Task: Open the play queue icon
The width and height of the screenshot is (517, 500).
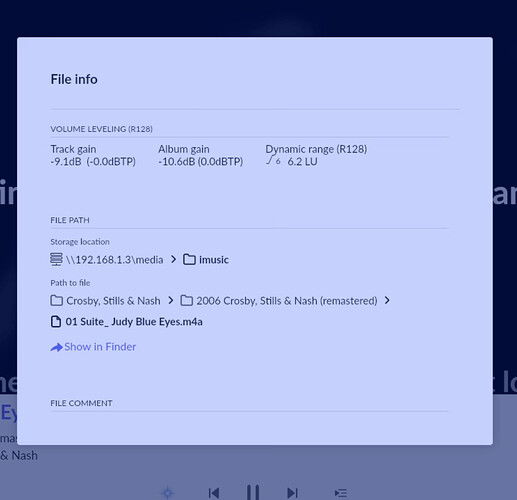Action: tap(341, 493)
